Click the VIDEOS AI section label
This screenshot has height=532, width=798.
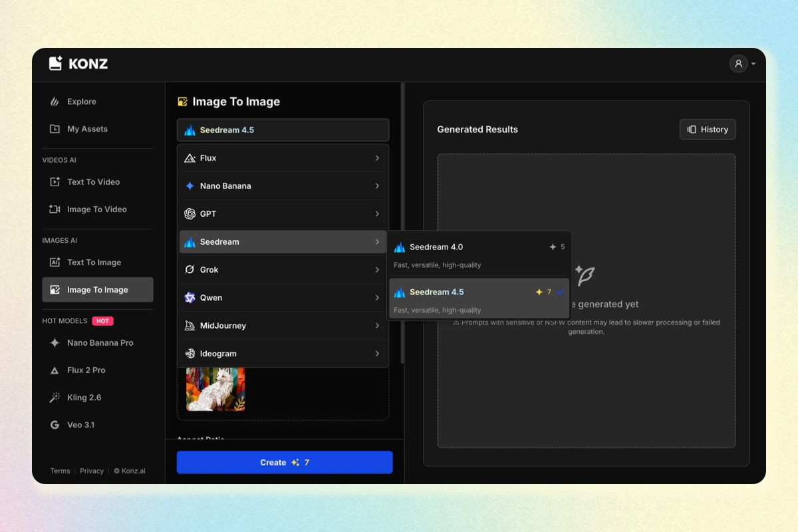click(x=59, y=160)
